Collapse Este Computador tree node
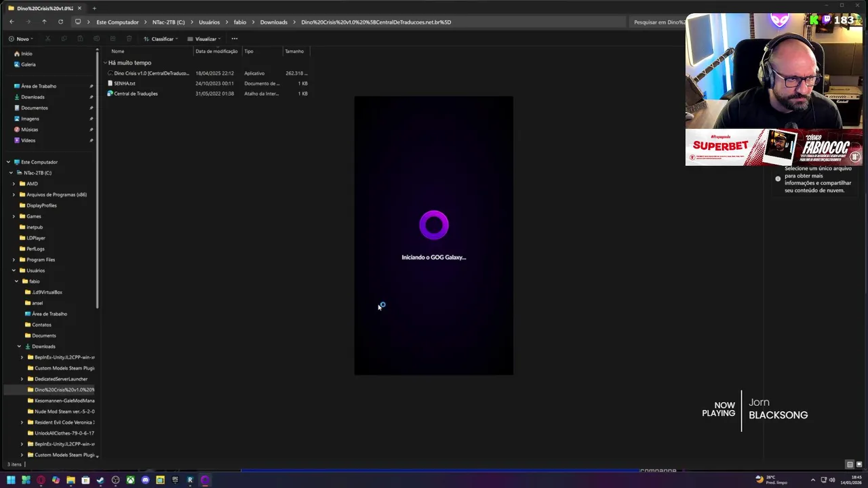This screenshot has height=488, width=868. (x=8, y=162)
